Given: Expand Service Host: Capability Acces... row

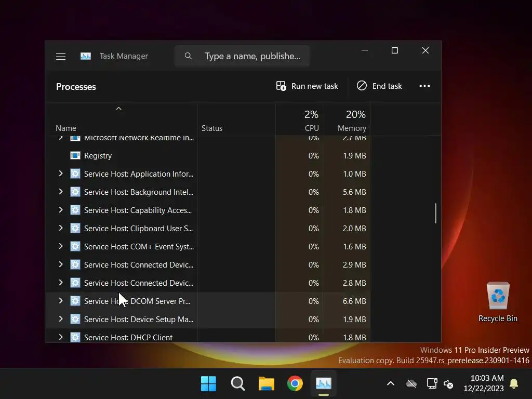Looking at the screenshot, I should pyautogui.click(x=61, y=210).
